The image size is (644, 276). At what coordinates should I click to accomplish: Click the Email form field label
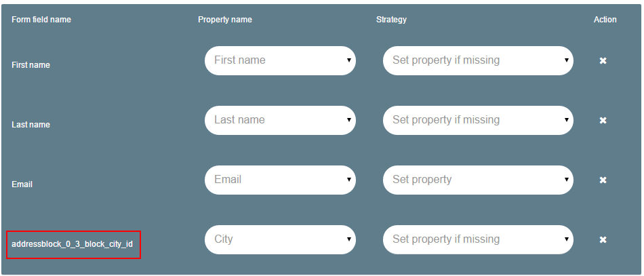click(22, 184)
